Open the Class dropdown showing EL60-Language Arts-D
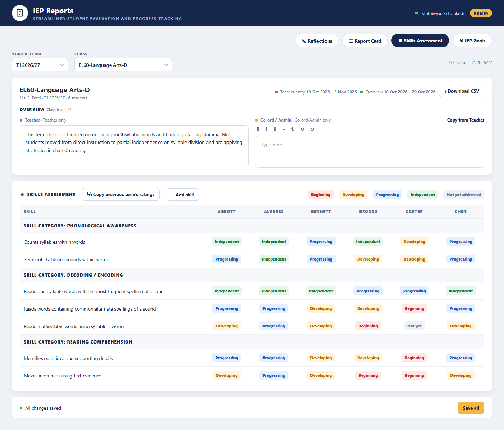Screen dimensions: 504x430 pos(123,65)
